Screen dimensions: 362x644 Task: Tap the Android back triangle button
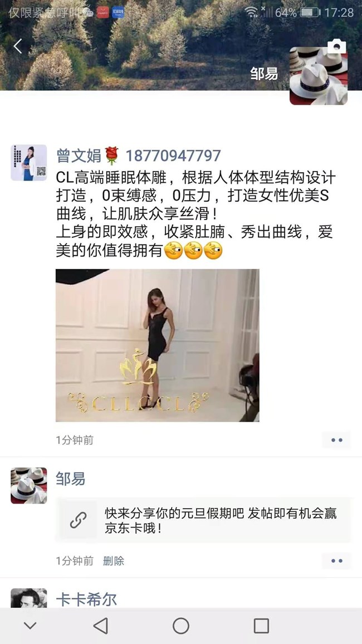coord(101,626)
